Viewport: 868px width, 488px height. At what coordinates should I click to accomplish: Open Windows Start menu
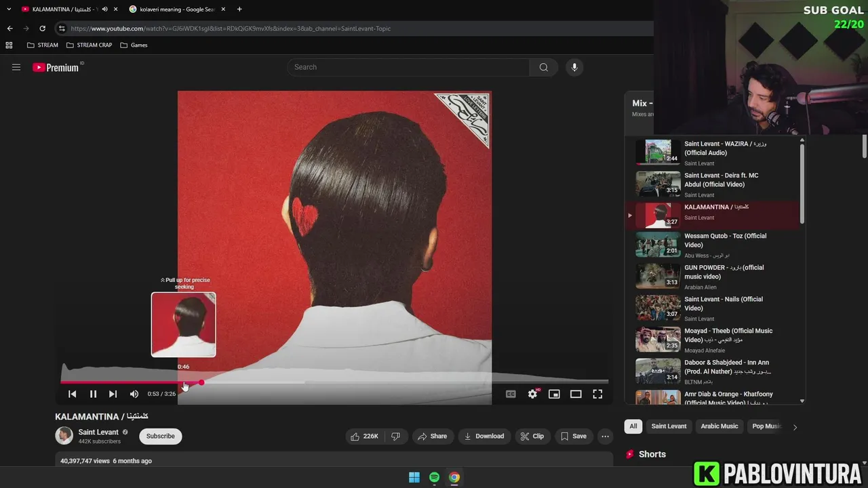[414, 477]
